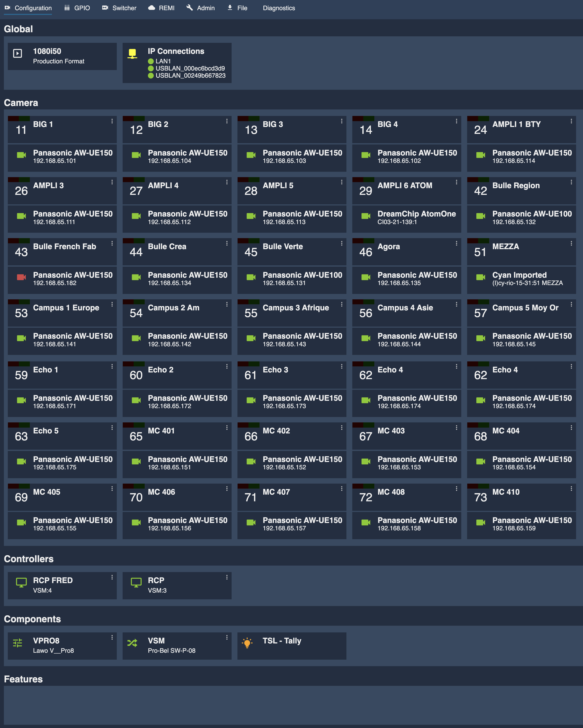Open the Echo 5 camera card
583x728 pixels.
pos(62,436)
